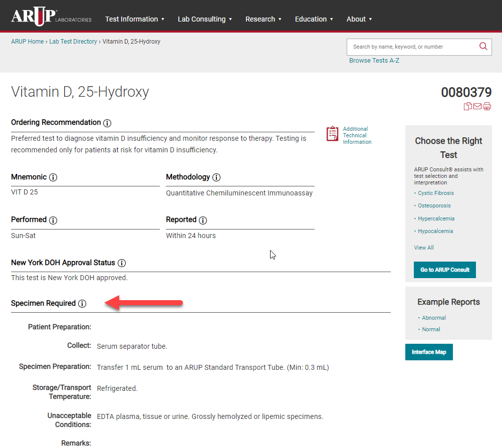Open the About dropdown menu
Viewport: 502px width, 448px height.
359,19
